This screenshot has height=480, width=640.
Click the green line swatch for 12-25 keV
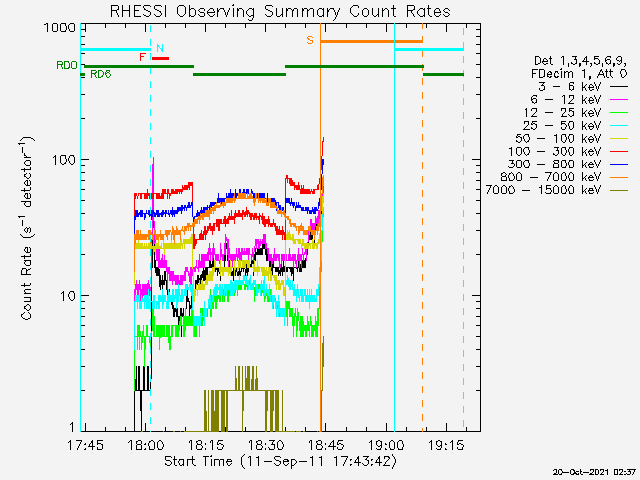619,113
